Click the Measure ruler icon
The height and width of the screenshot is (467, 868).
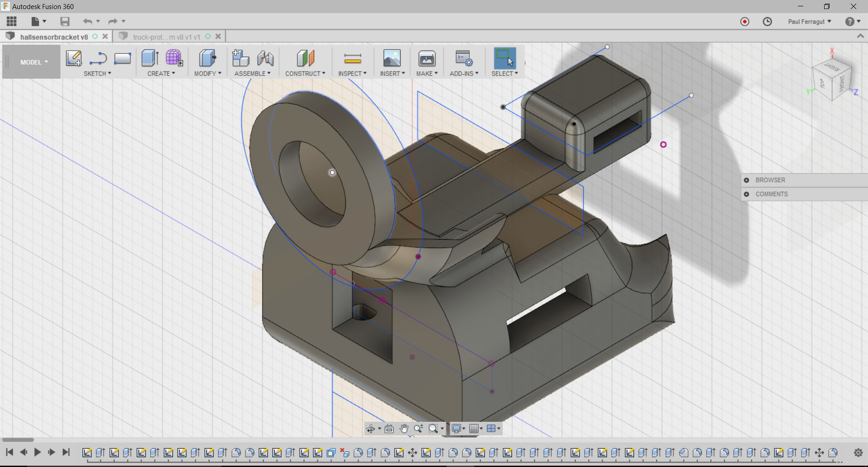[x=353, y=58]
